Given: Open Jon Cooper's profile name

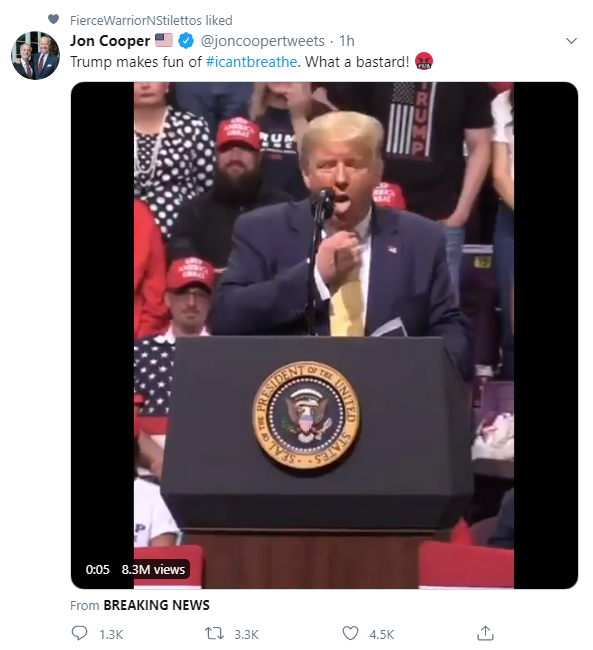Looking at the screenshot, I should click(x=110, y=41).
